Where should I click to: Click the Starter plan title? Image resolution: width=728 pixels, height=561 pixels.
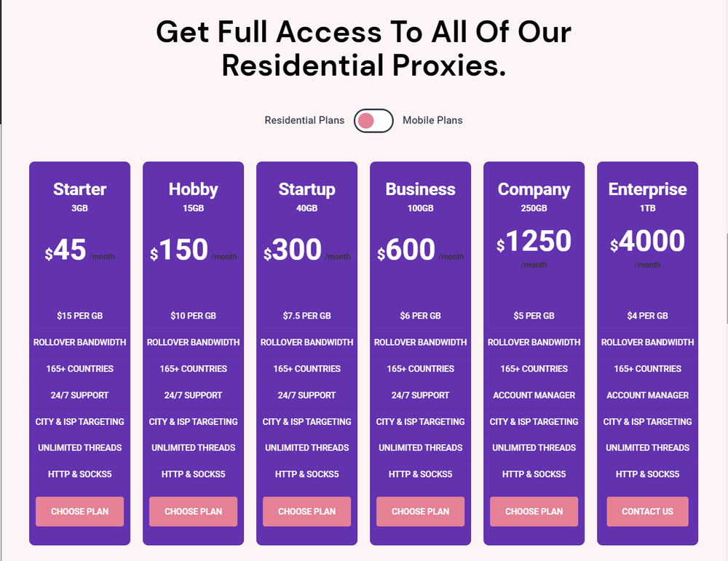pos(80,189)
